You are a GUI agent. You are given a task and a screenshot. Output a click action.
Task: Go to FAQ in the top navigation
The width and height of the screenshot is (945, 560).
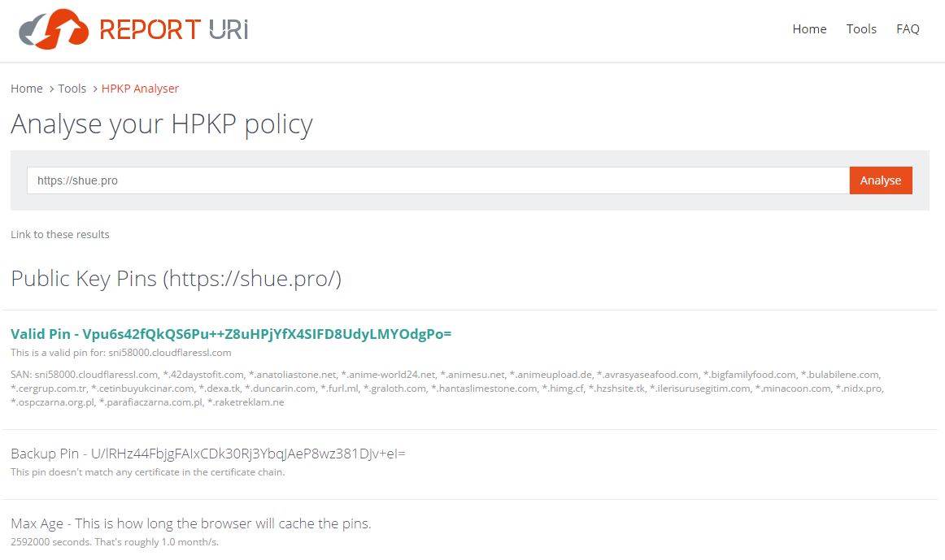click(908, 29)
